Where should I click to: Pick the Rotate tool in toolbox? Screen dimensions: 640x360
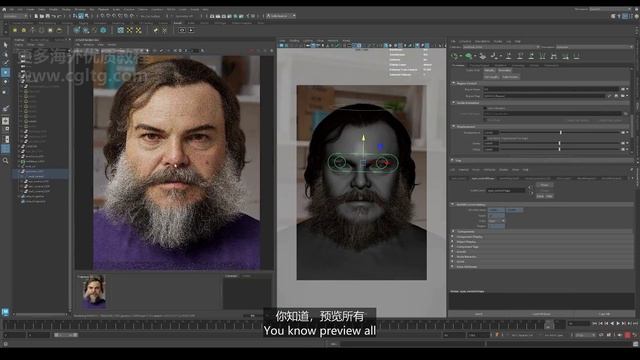coord(5,82)
